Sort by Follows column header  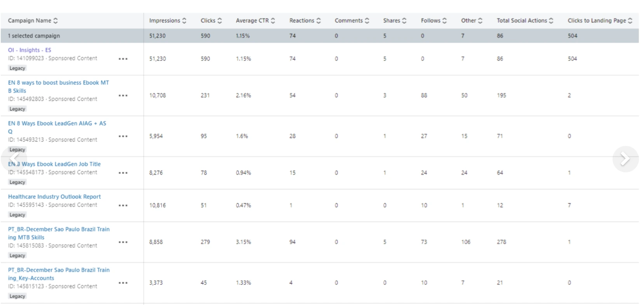point(433,21)
